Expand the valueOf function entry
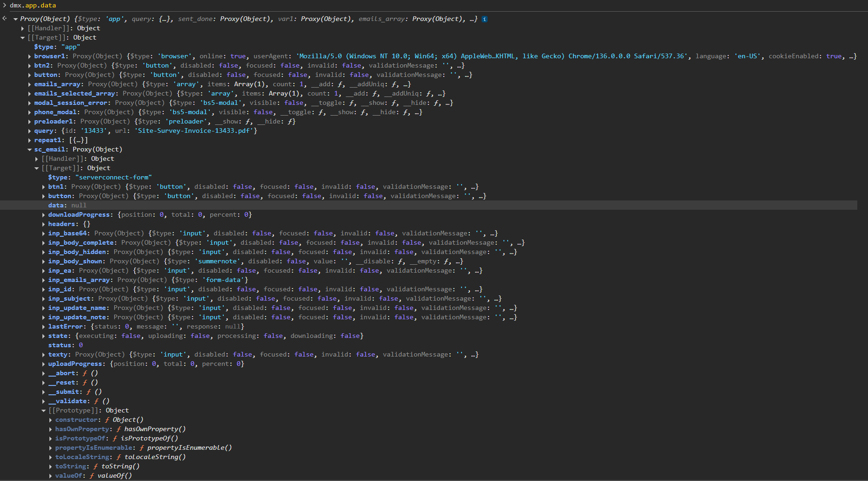 (x=50, y=476)
